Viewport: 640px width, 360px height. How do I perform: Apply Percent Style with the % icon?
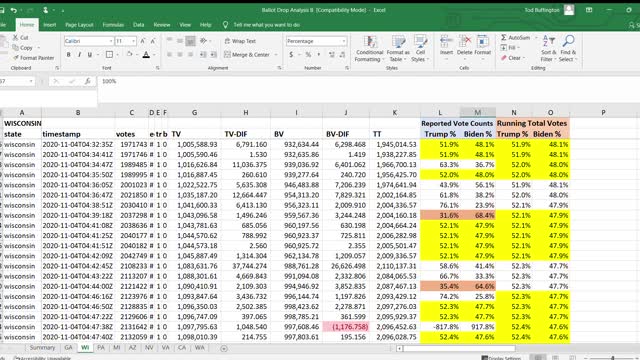(308, 55)
